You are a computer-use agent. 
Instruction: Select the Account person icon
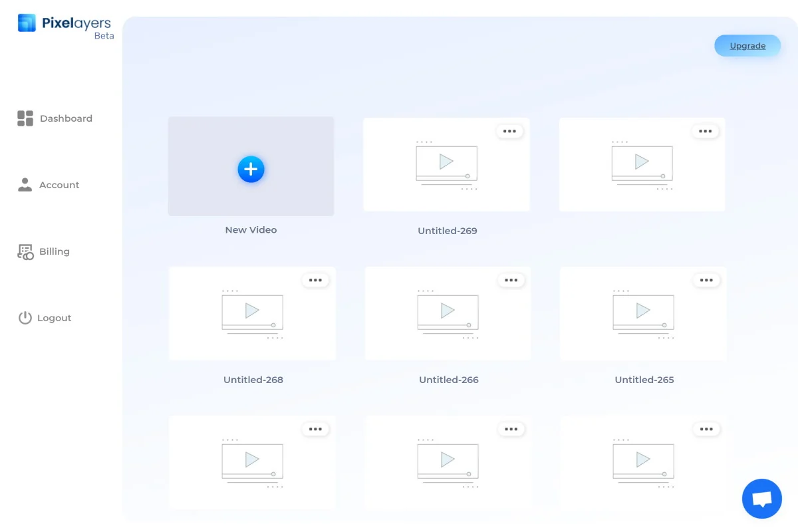(x=25, y=184)
